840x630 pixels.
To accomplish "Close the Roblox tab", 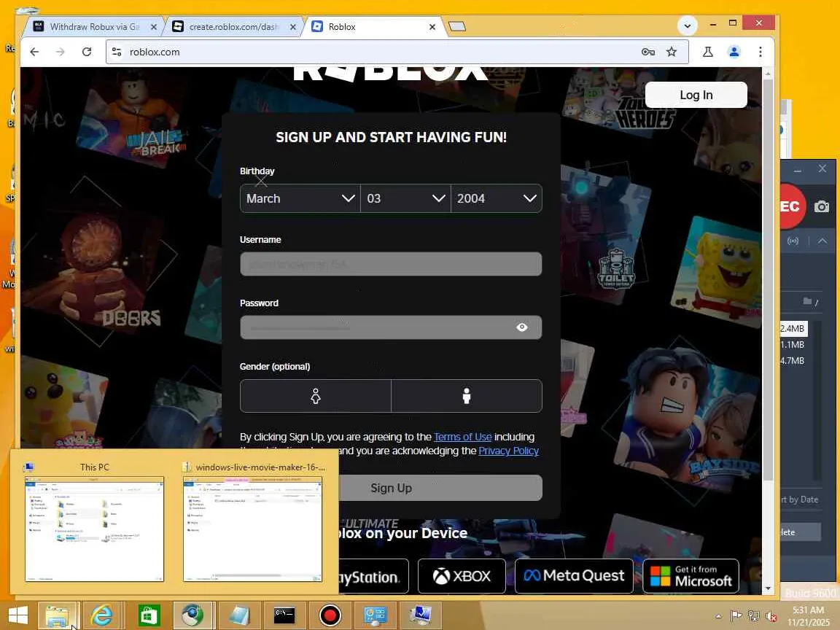I will click(x=432, y=27).
